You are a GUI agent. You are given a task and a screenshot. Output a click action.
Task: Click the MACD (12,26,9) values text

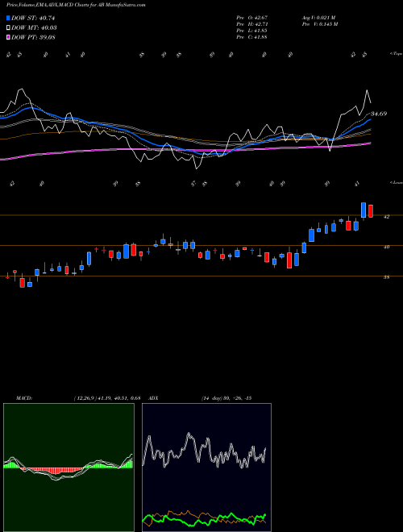click(107, 398)
